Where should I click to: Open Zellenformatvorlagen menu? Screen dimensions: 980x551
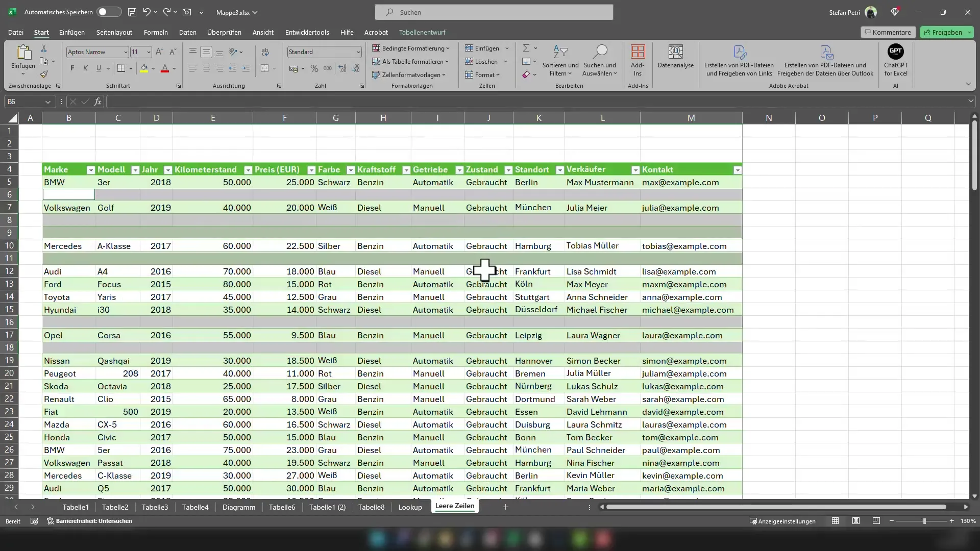click(x=409, y=74)
